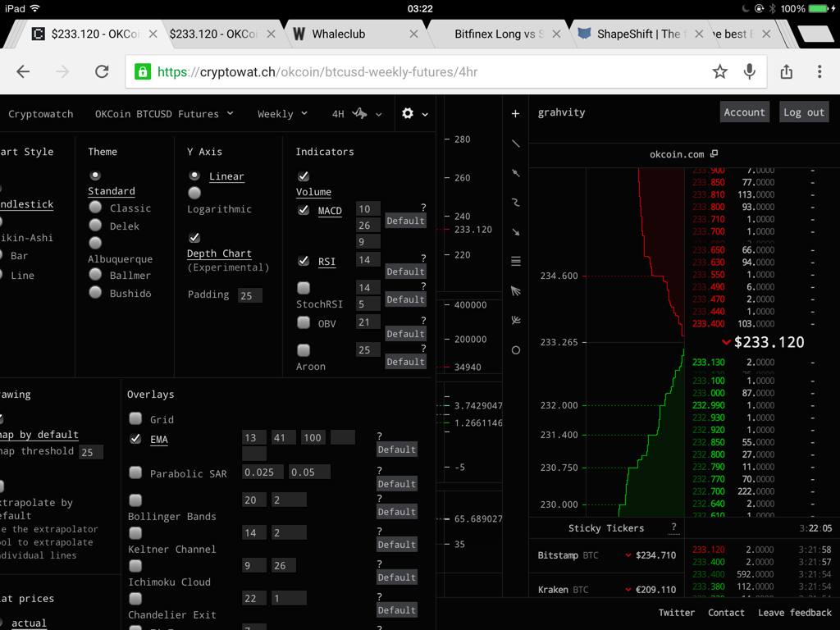Select the crosshair plus drawing tool
Screen dimensions: 840x630
[x=515, y=113]
